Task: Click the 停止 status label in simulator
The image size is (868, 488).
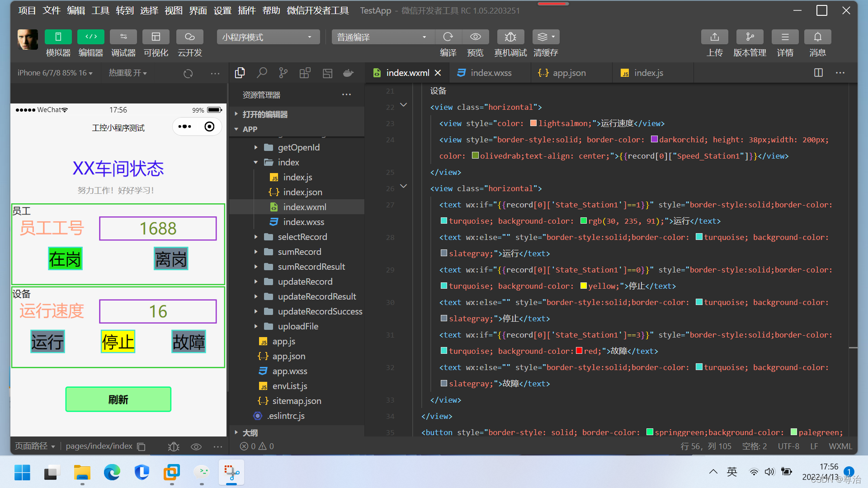Action: tap(118, 342)
